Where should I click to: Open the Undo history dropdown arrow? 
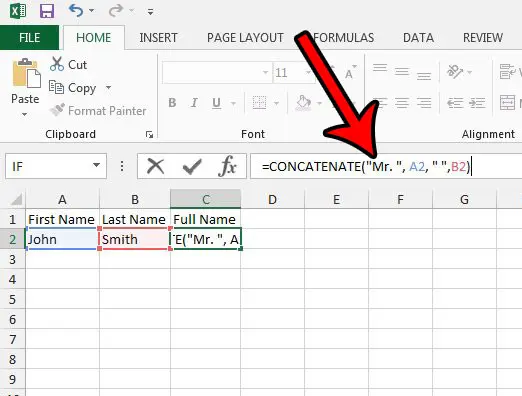[x=92, y=11]
